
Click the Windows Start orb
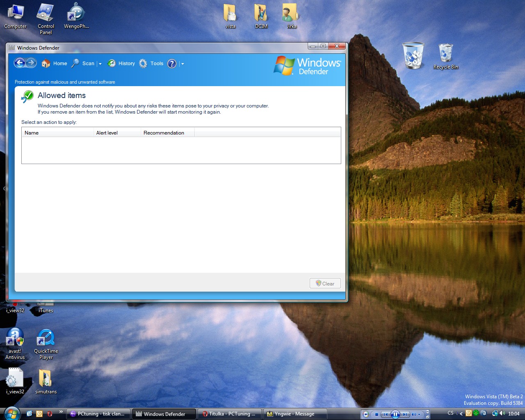click(11, 413)
